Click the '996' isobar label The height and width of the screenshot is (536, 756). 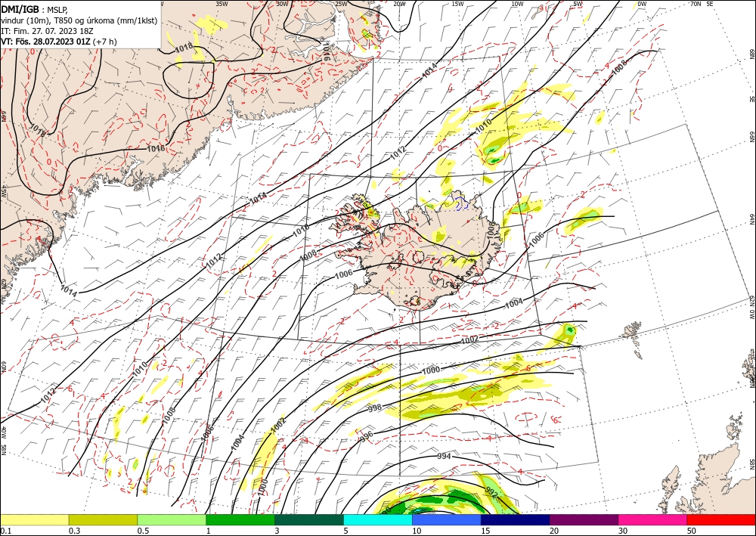[x=367, y=437]
